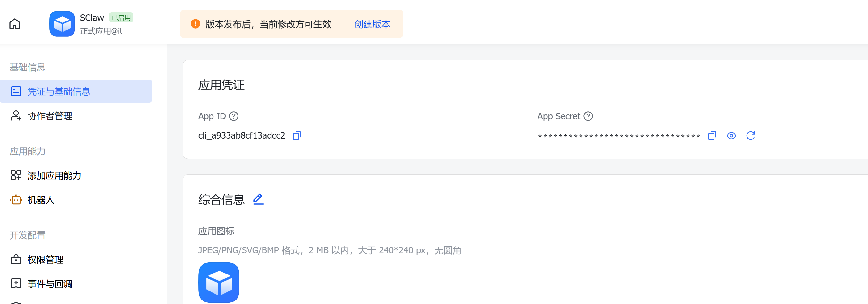Viewport: 868px width, 304px height.
Task: Click the SClaw app logo in header
Action: (x=62, y=24)
